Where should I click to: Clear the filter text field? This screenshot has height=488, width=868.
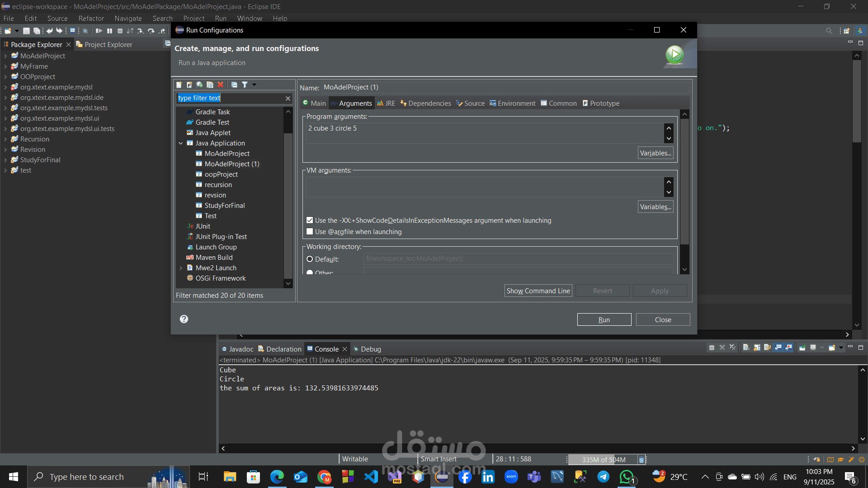[x=288, y=99]
